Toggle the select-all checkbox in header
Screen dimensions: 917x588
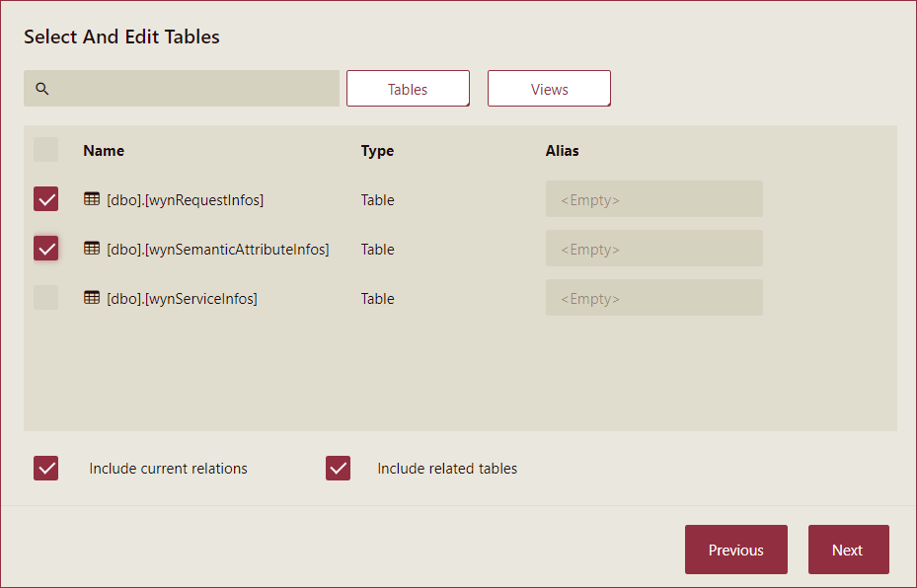[45, 149]
